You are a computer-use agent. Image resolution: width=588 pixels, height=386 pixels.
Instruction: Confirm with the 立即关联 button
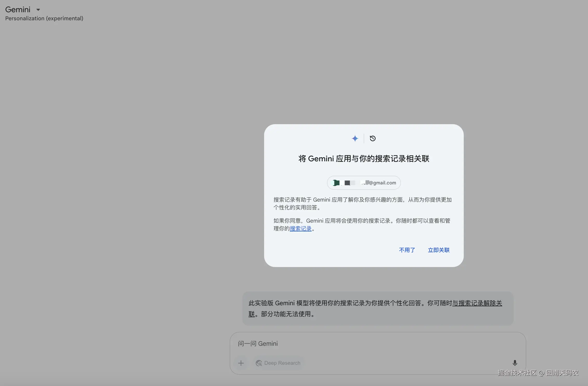pyautogui.click(x=439, y=250)
